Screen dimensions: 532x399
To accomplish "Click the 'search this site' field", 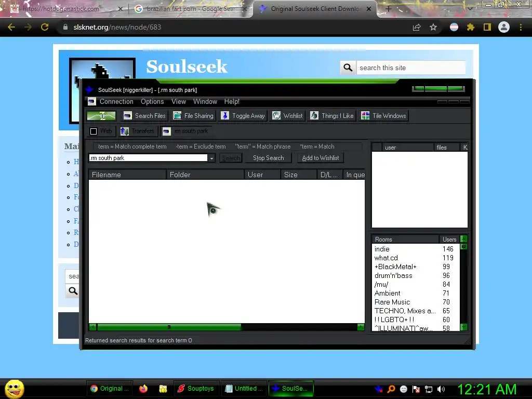I will point(411,68).
